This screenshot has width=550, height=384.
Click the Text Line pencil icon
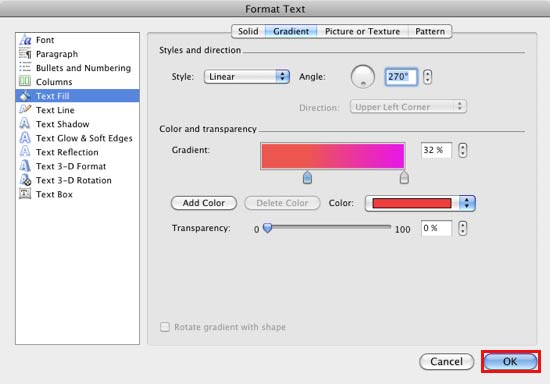click(x=25, y=109)
